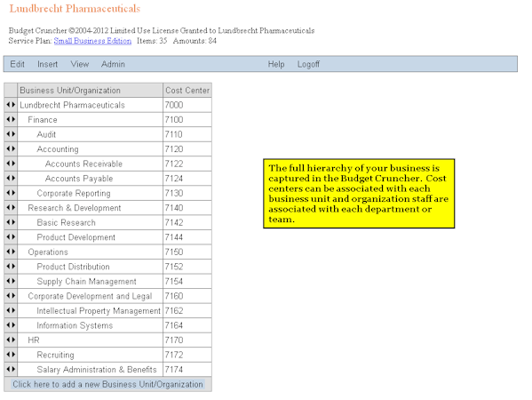This screenshot has height=400, width=532.
Task: Select the Finance business unit
Action: click(43, 120)
